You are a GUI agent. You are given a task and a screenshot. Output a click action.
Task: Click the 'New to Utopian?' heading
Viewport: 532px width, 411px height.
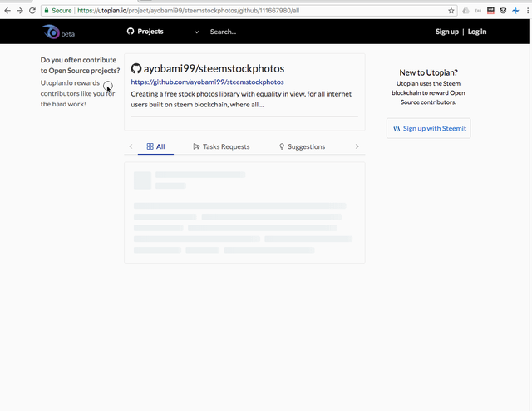[428, 72]
